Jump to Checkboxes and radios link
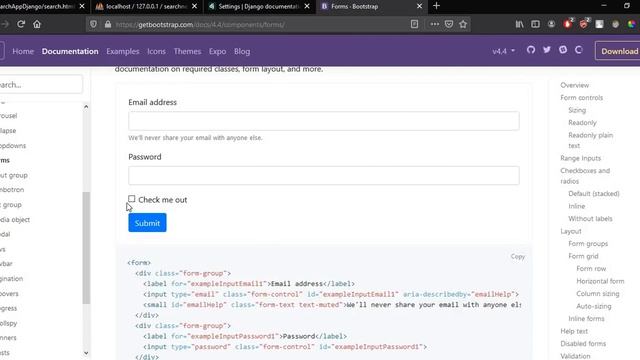 pyautogui.click(x=585, y=176)
